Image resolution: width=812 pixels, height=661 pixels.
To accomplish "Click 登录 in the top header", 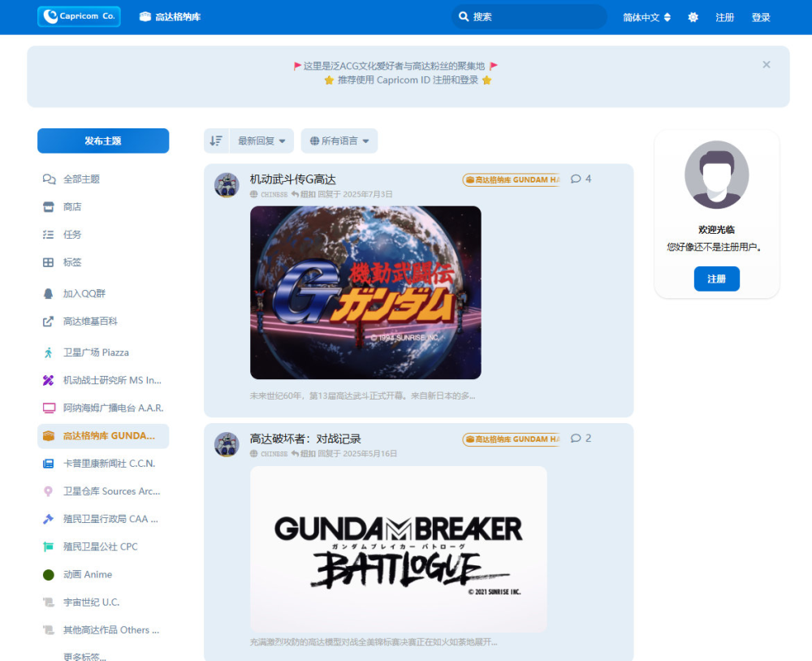I will [761, 17].
